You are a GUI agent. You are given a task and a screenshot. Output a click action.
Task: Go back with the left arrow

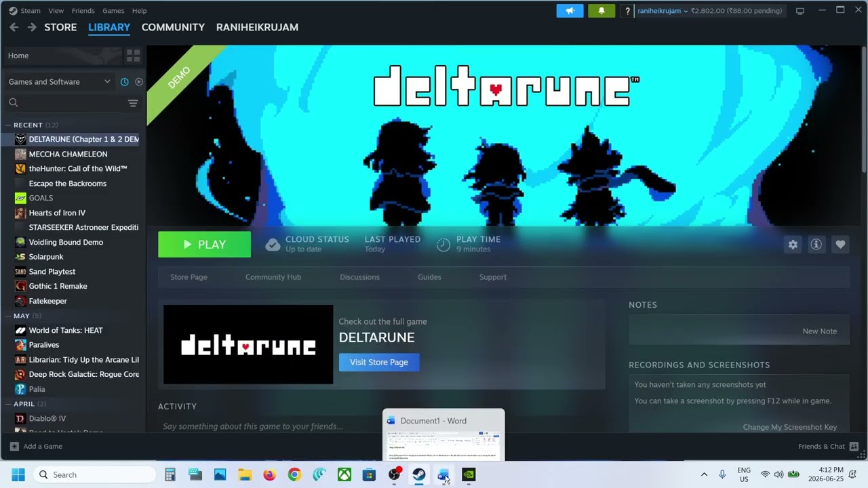coord(14,27)
